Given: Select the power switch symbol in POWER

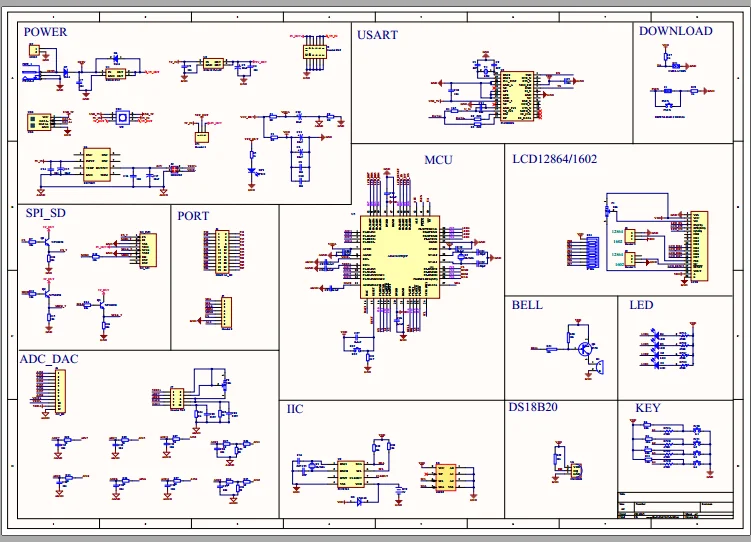Looking at the screenshot, I should pos(122,117).
